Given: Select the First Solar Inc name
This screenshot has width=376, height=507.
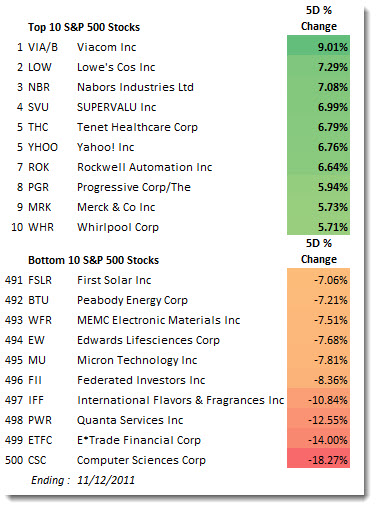Looking at the screenshot, I should (114, 280).
